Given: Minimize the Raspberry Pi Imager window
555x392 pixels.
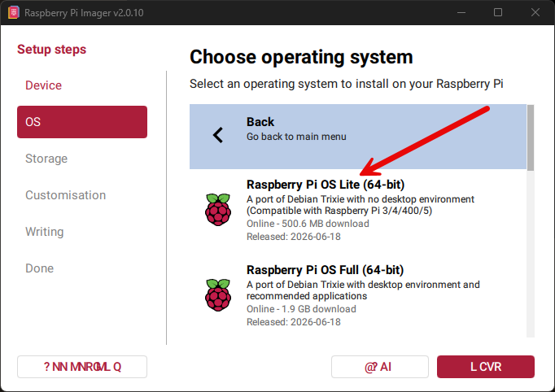Looking at the screenshot, I should (x=461, y=12).
